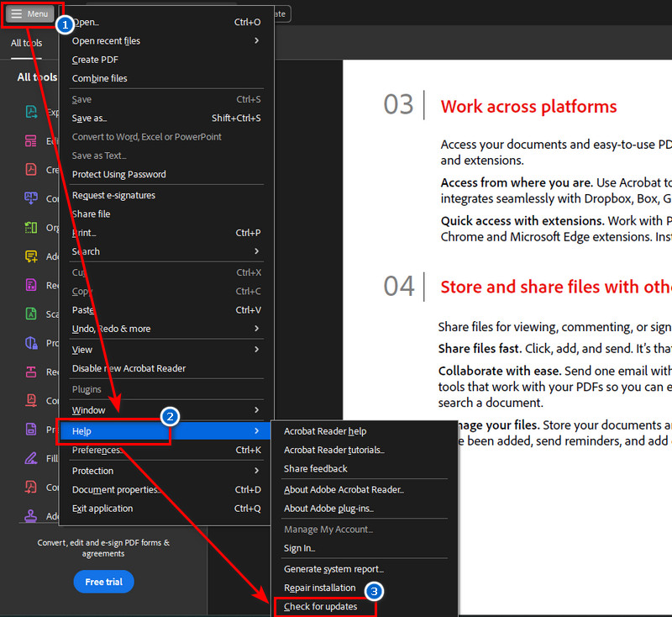Click the Convert tool icon below Fill
The height and width of the screenshot is (617, 672).
click(x=31, y=487)
